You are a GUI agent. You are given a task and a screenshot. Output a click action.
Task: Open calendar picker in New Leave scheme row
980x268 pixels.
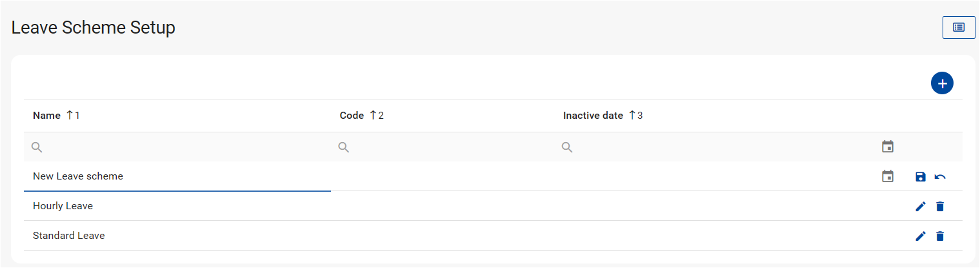click(888, 176)
